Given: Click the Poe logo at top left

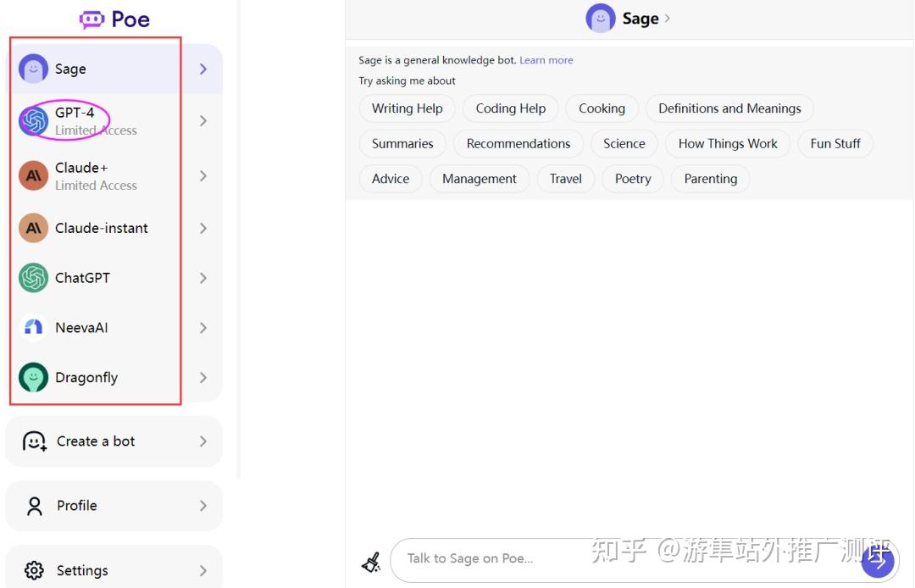Looking at the screenshot, I should pyautogui.click(x=114, y=19).
